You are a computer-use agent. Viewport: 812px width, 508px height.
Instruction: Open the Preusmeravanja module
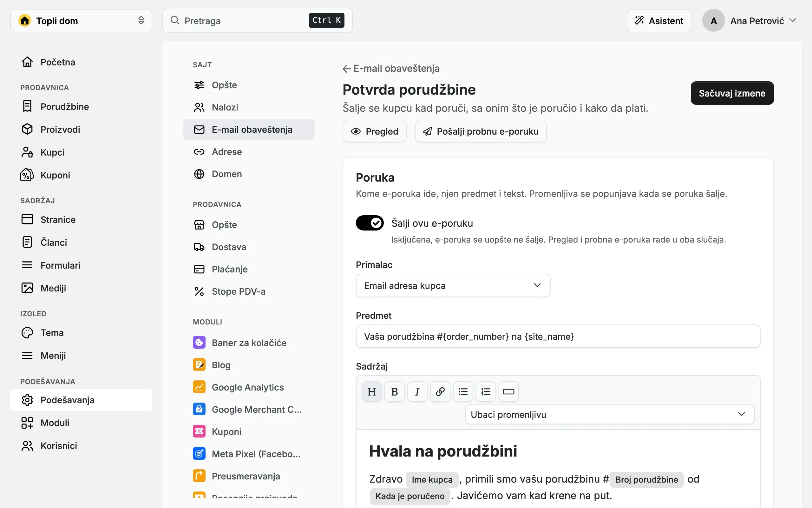coord(248,476)
